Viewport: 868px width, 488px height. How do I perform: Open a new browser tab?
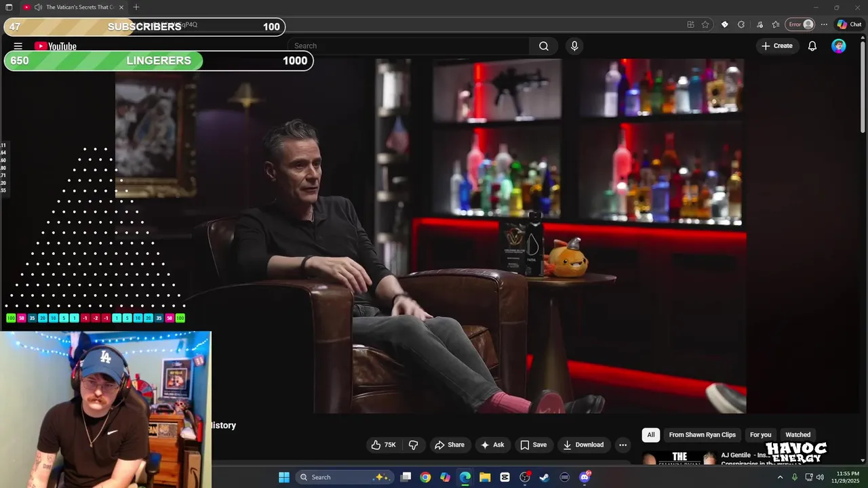(136, 7)
